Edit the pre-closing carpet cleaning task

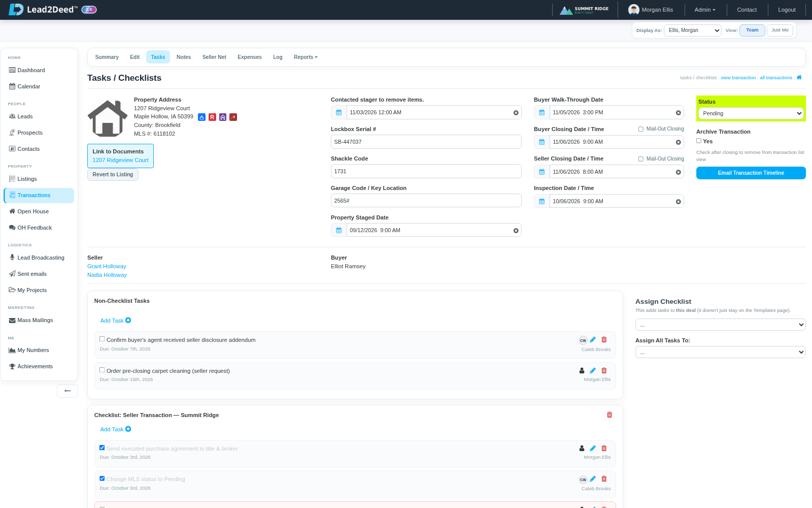pos(593,370)
